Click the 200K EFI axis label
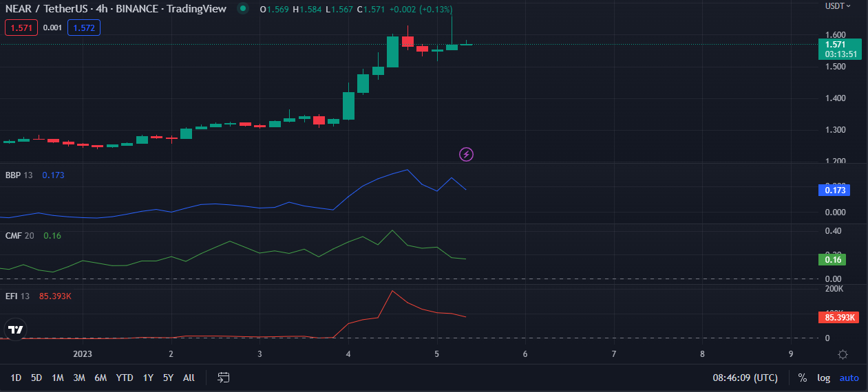 click(x=834, y=289)
